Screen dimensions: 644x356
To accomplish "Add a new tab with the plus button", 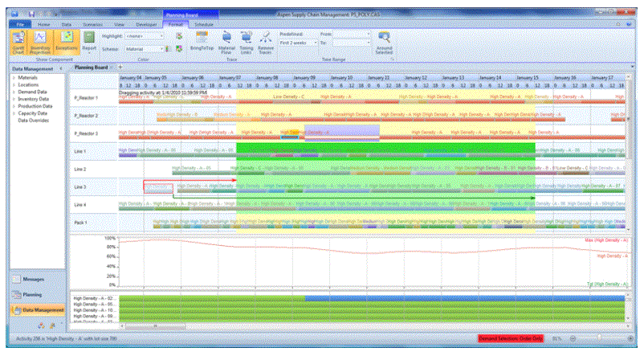I will point(120,67).
